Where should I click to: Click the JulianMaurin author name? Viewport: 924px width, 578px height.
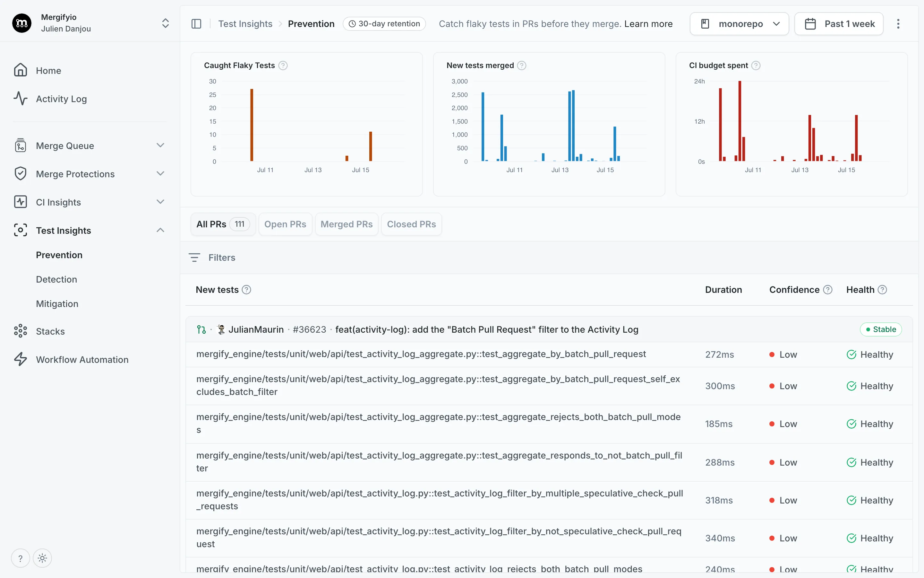pos(256,329)
